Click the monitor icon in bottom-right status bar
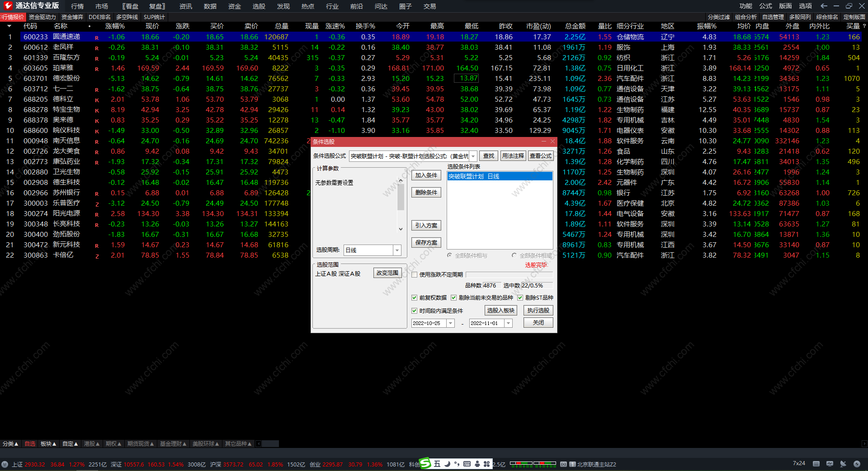Screen dimensions: 868x471 click(x=830, y=464)
